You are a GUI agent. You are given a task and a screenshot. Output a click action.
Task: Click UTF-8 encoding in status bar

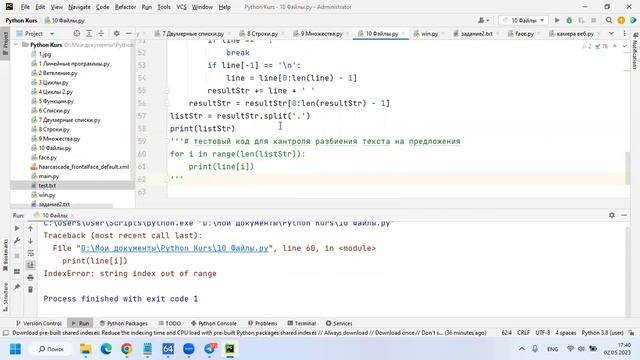point(542,333)
